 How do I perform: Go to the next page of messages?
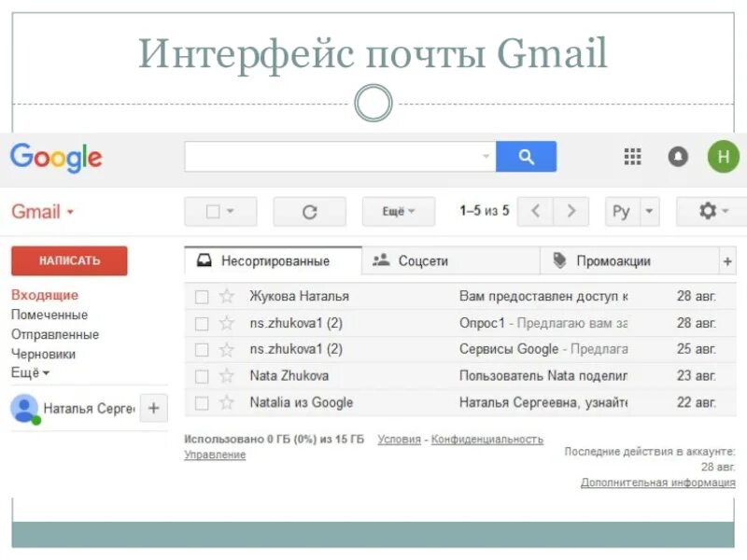point(571,211)
